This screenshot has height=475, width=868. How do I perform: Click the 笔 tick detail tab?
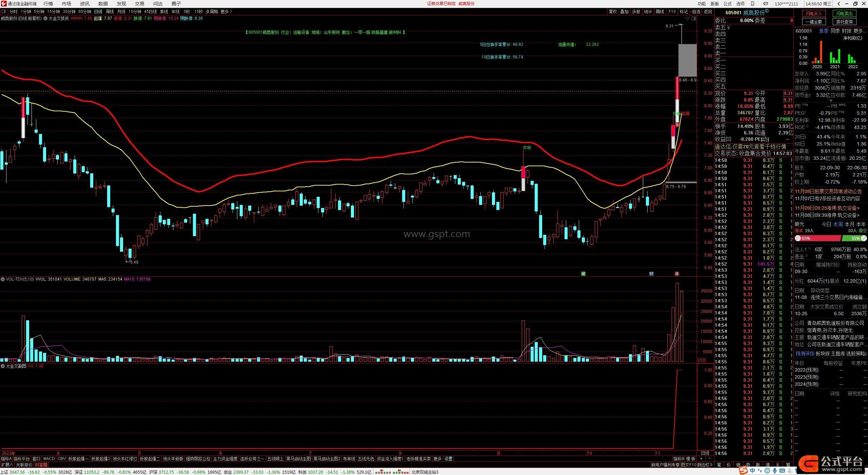coord(718,465)
